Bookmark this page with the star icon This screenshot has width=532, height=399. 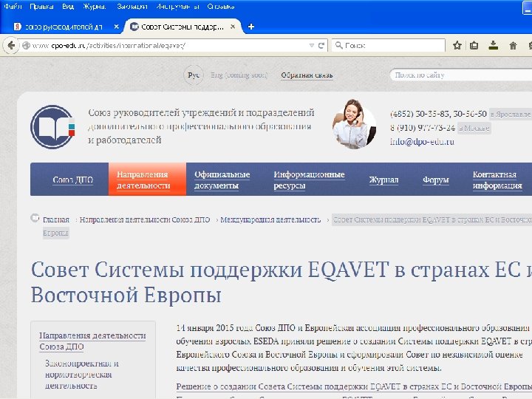click(x=457, y=46)
